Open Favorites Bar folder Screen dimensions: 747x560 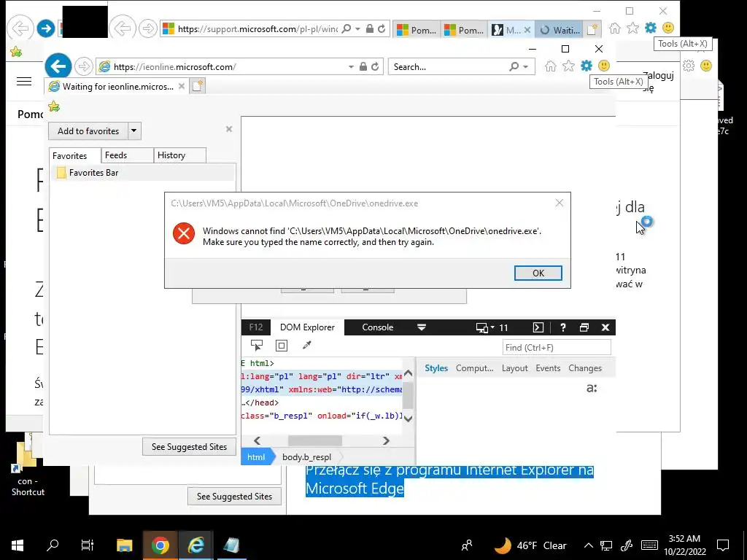pyautogui.click(x=142, y=172)
